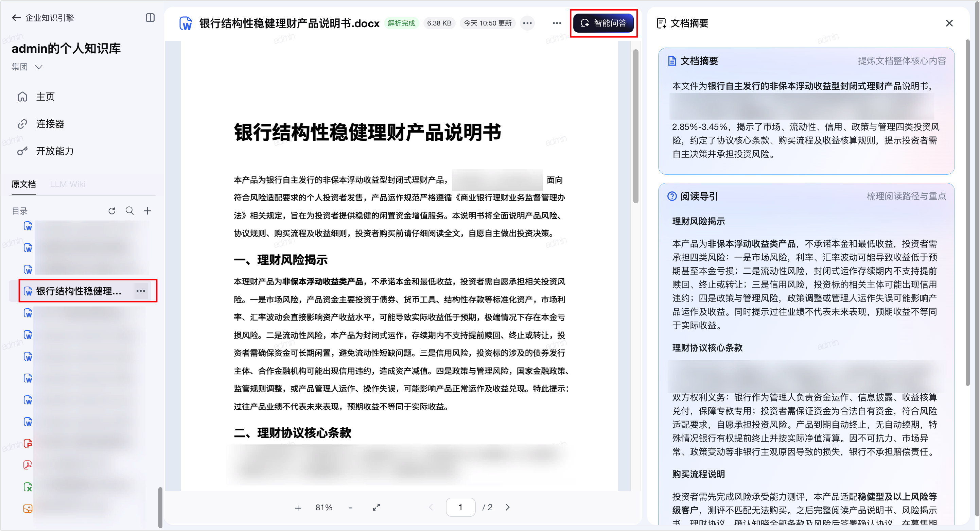Expand the 集团 dropdown
Image resolution: width=980 pixels, height=531 pixels.
27,67
